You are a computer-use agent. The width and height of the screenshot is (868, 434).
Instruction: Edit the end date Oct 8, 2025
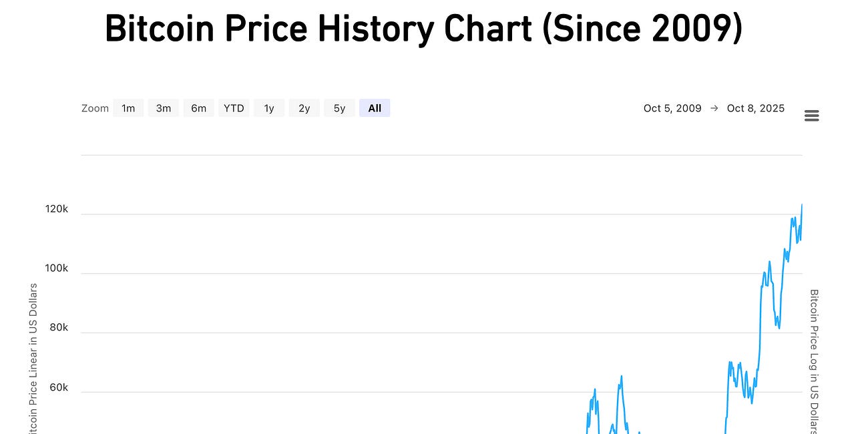[x=755, y=107]
